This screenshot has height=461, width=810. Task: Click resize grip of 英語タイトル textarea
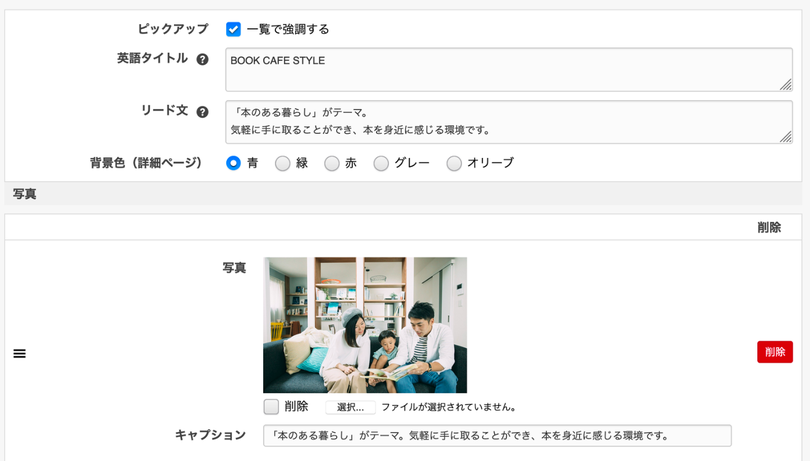click(786, 85)
